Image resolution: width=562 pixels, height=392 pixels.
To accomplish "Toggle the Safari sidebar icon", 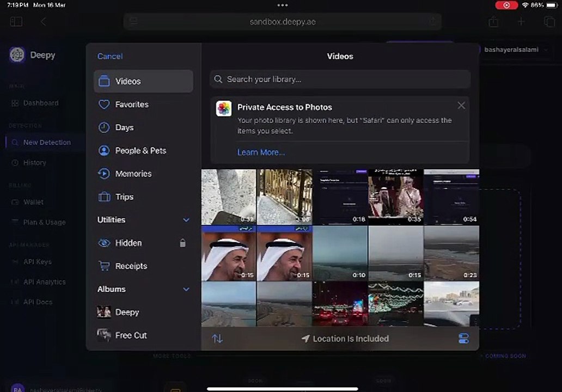I will [16, 21].
